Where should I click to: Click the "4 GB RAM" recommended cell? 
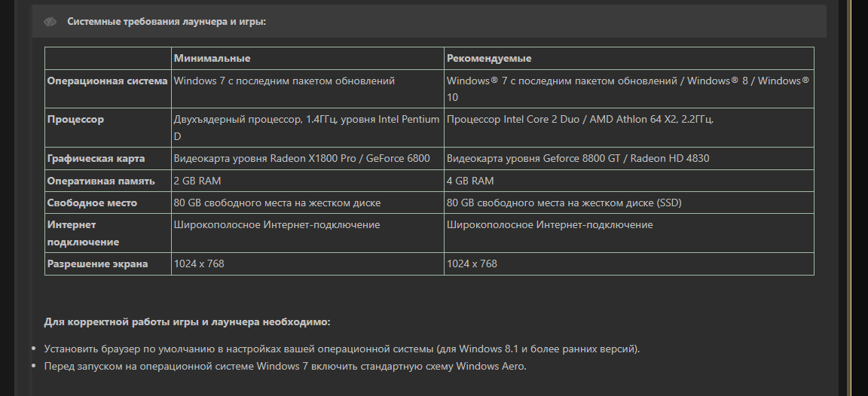coord(629,181)
